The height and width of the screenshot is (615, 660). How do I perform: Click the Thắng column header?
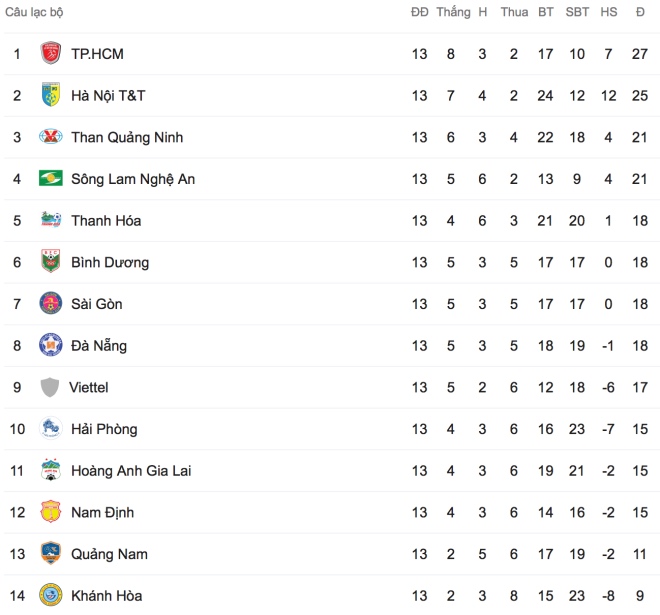[453, 12]
